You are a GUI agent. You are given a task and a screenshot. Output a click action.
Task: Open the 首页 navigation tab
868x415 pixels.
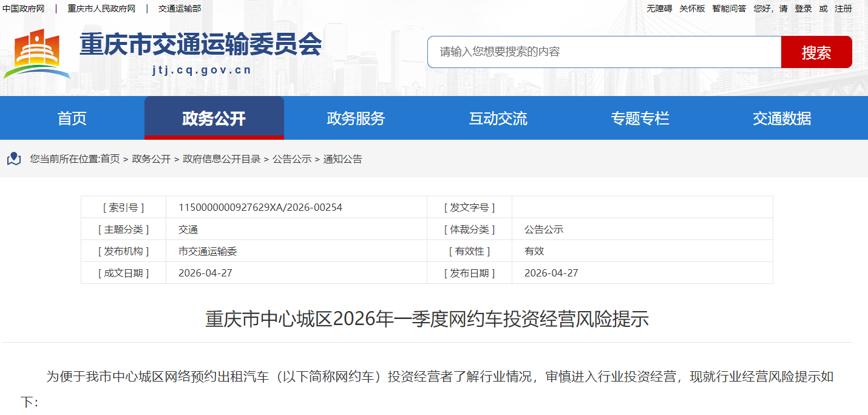[x=72, y=118]
